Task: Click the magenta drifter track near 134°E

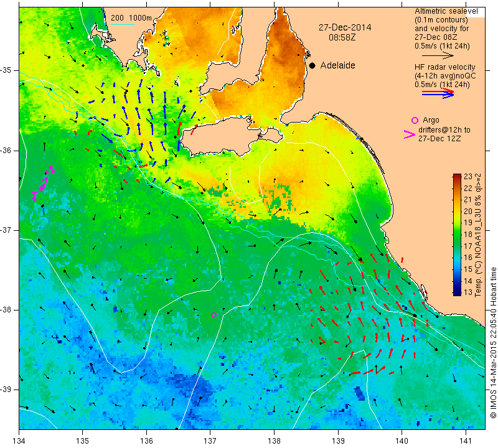Action: point(43,183)
